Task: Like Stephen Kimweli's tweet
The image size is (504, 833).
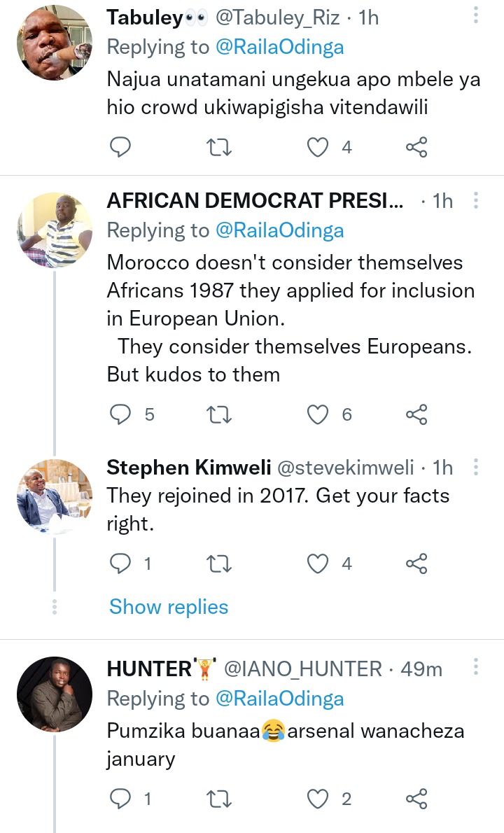Action: (318, 563)
